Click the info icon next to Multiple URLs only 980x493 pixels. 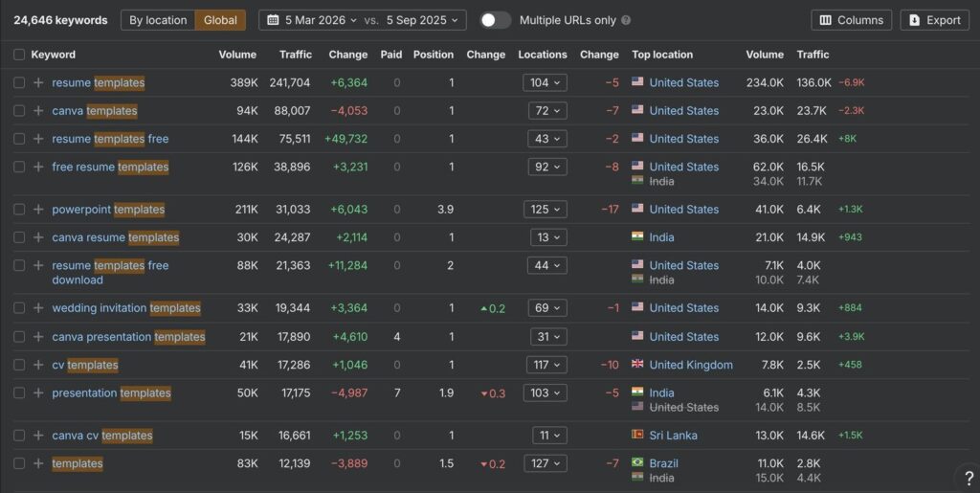click(626, 20)
